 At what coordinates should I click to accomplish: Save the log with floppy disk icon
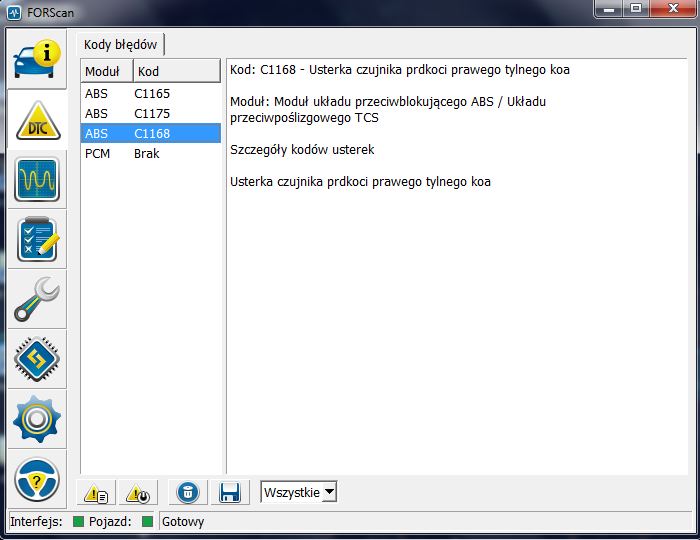(229, 492)
